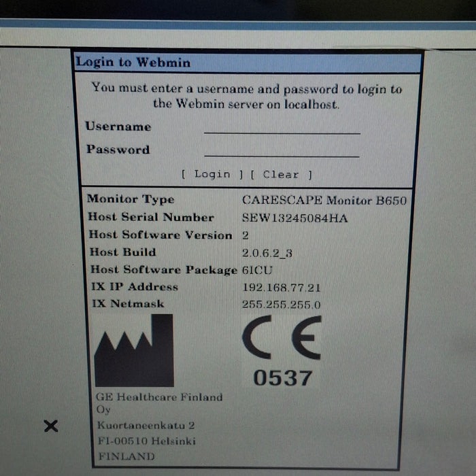Click the 'Host Software Package' label
476x476 pixels.
point(164,269)
